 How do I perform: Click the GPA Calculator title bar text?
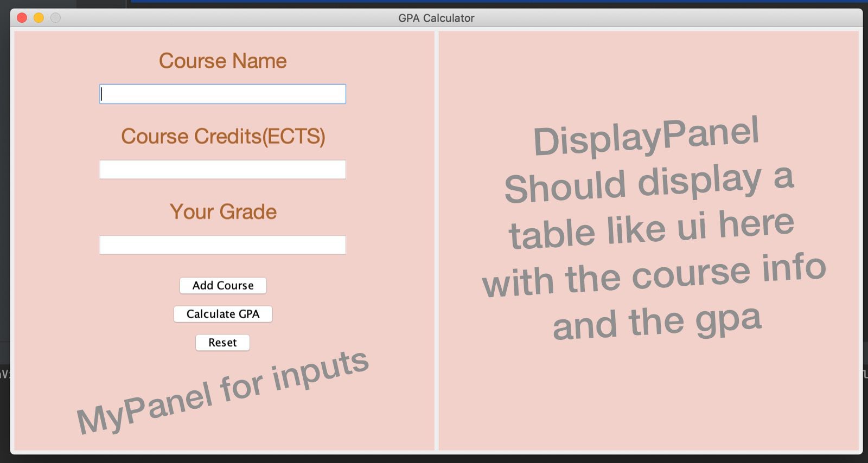point(436,18)
